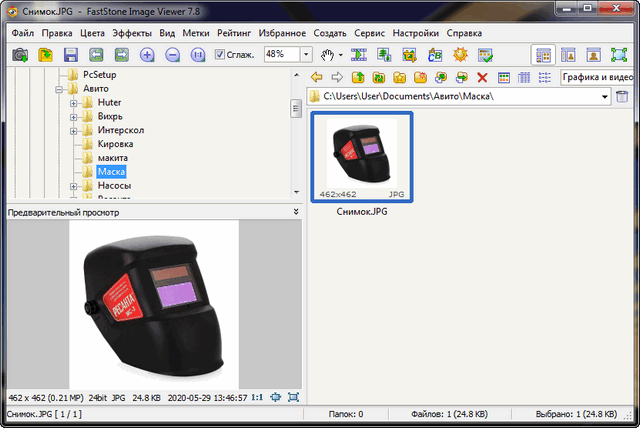Click the yellow back arrow in browser

click(x=316, y=77)
